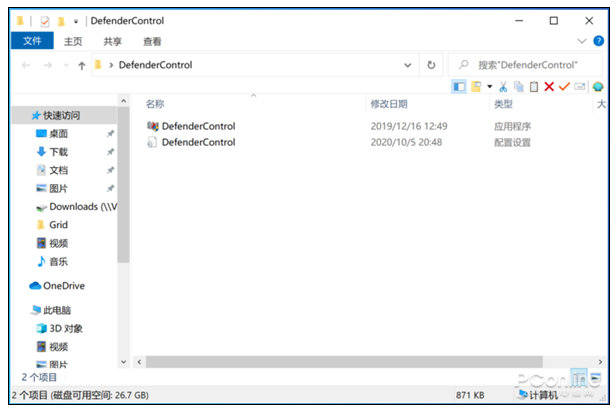616x410 pixels.
Task: Click the Copy icon in toolbar
Action: click(519, 86)
